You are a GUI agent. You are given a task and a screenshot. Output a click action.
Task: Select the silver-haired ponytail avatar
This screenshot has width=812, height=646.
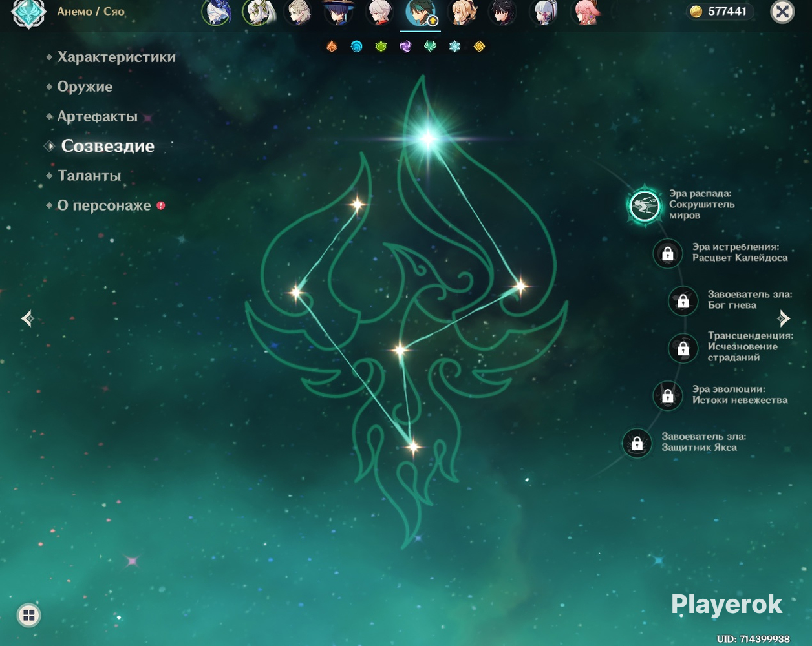click(x=544, y=12)
